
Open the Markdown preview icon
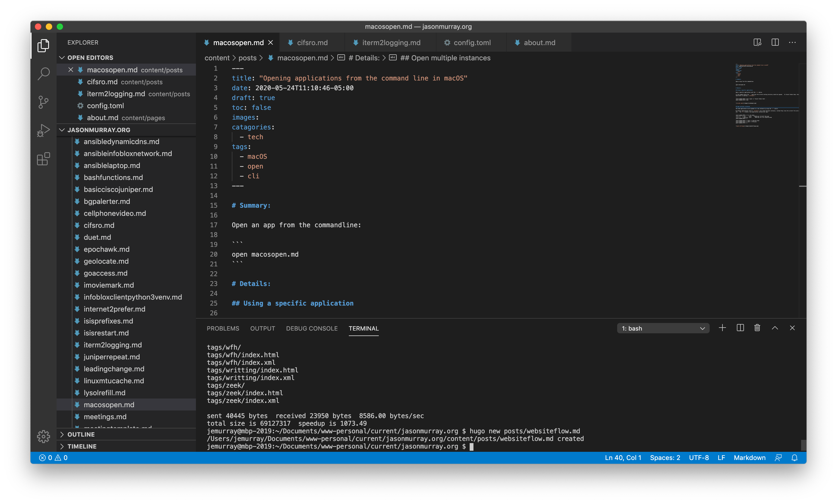[757, 42]
